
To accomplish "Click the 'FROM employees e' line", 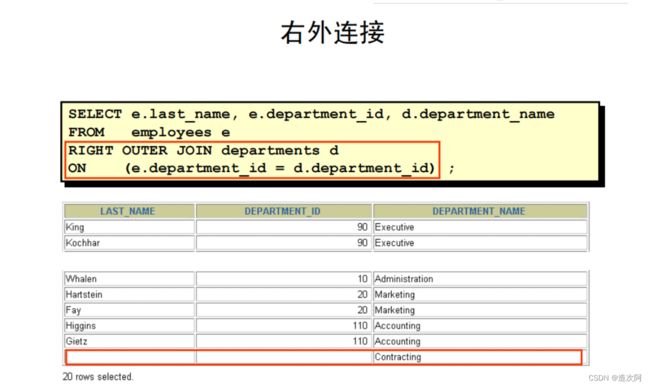I will click(x=149, y=133).
